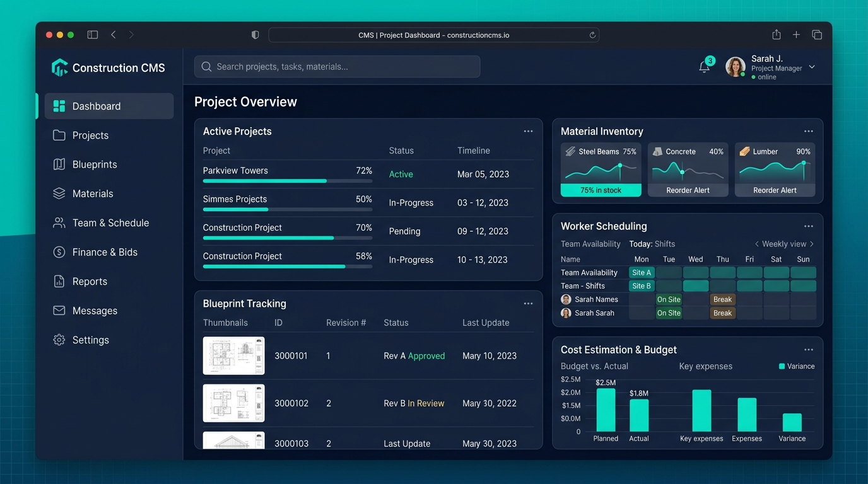This screenshot has width=868, height=484.
Task: Click the Site A shift on Monday
Action: coord(642,273)
